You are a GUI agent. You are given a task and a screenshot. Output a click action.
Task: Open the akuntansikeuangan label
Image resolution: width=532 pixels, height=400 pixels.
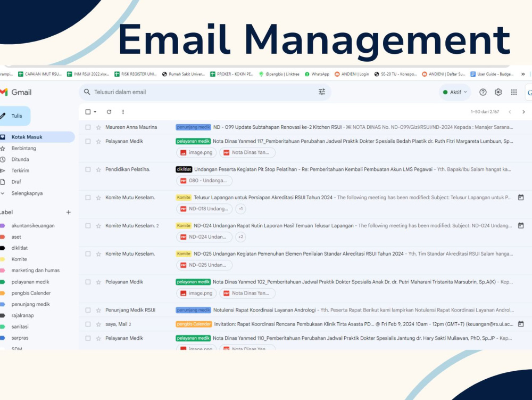[x=33, y=225]
